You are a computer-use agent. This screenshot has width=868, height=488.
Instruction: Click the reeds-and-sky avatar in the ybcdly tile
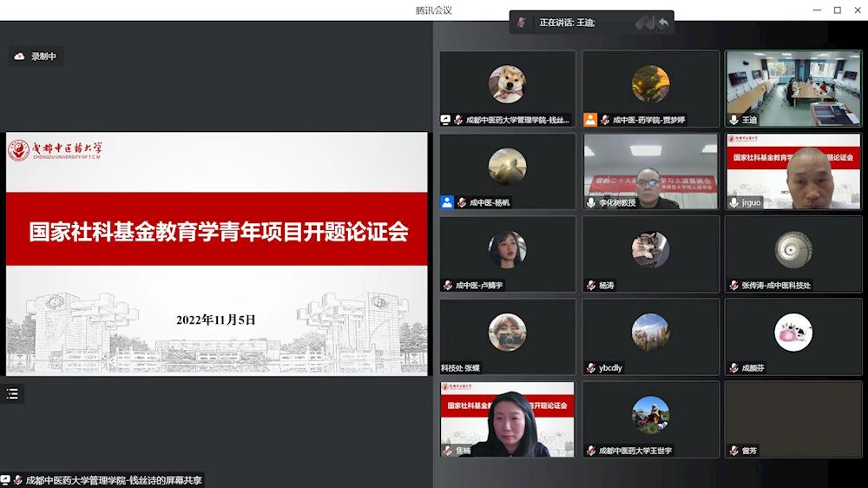650,333
